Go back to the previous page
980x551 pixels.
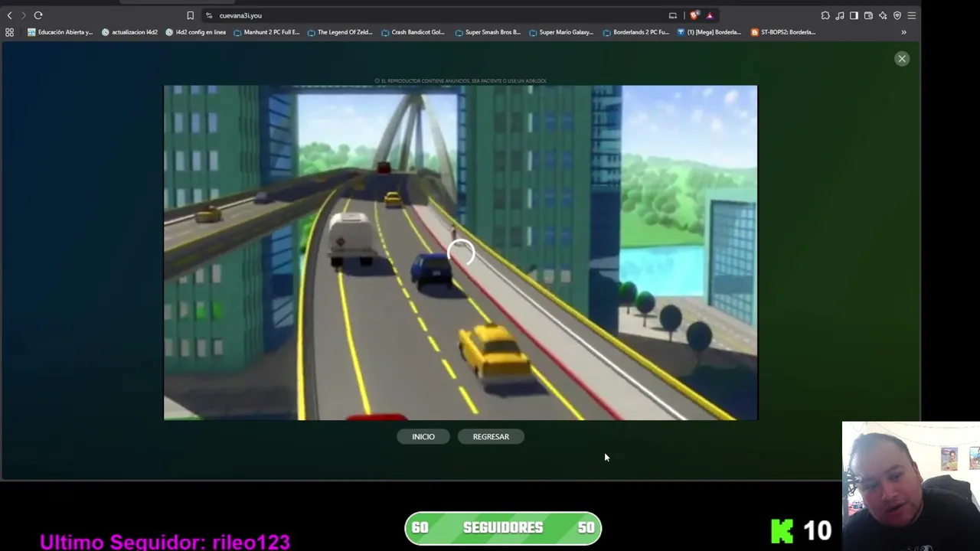[x=9, y=15]
